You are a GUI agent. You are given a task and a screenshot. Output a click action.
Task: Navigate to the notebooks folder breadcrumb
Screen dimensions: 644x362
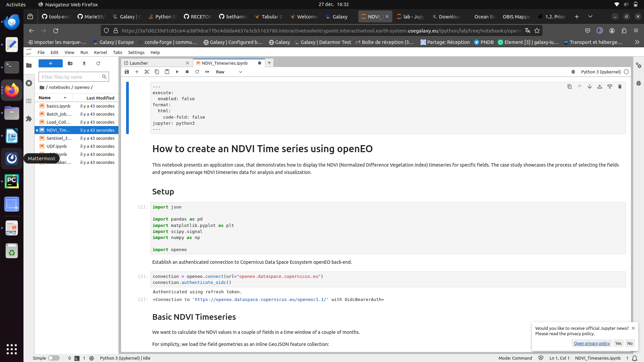pos(59,87)
